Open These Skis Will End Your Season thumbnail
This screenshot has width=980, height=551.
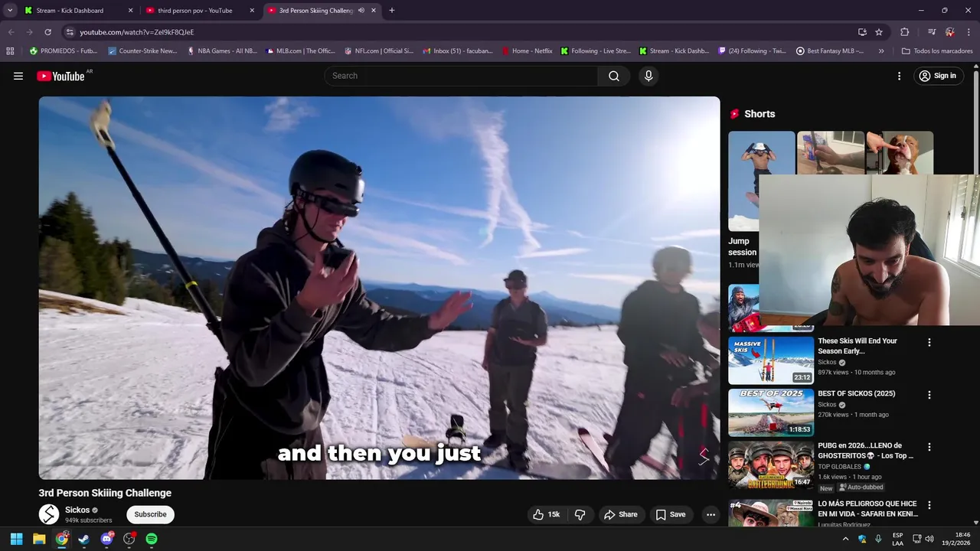point(771,360)
